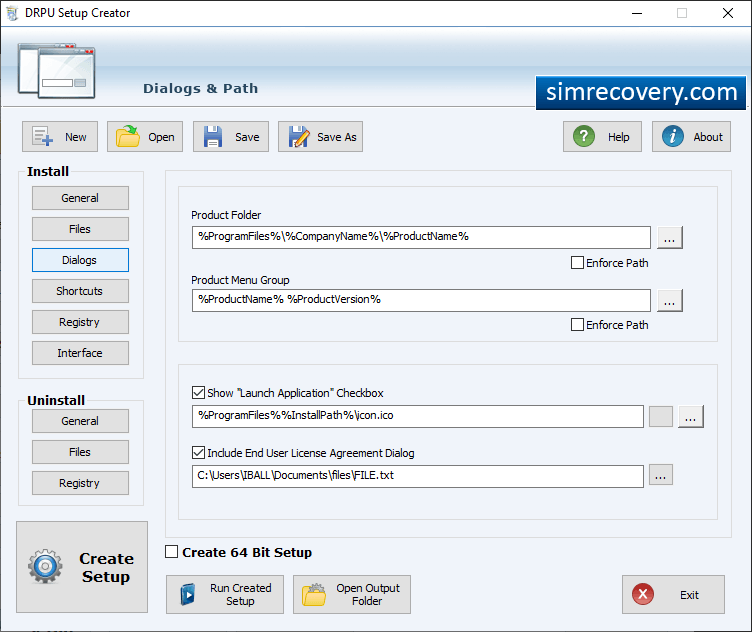The image size is (752, 632).
Task: Minimize the DRPU Setup Creator window
Action: [636, 13]
